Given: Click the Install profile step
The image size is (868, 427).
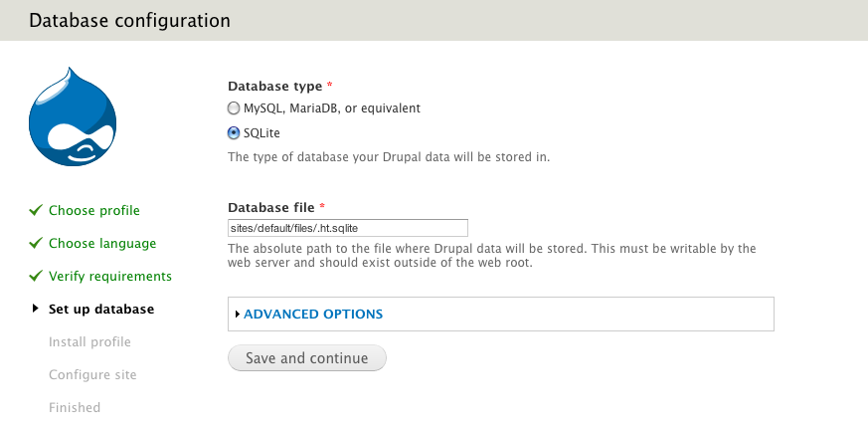Looking at the screenshot, I should click(89, 341).
